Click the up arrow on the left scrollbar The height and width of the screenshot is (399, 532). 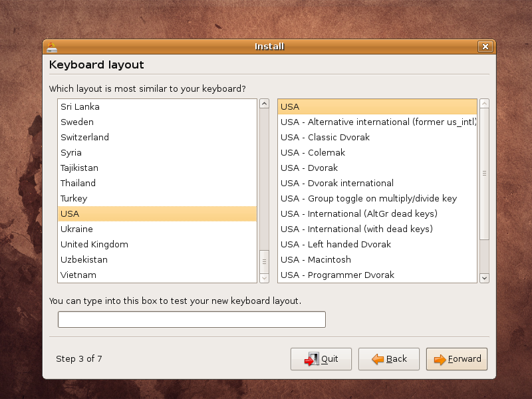pos(263,104)
